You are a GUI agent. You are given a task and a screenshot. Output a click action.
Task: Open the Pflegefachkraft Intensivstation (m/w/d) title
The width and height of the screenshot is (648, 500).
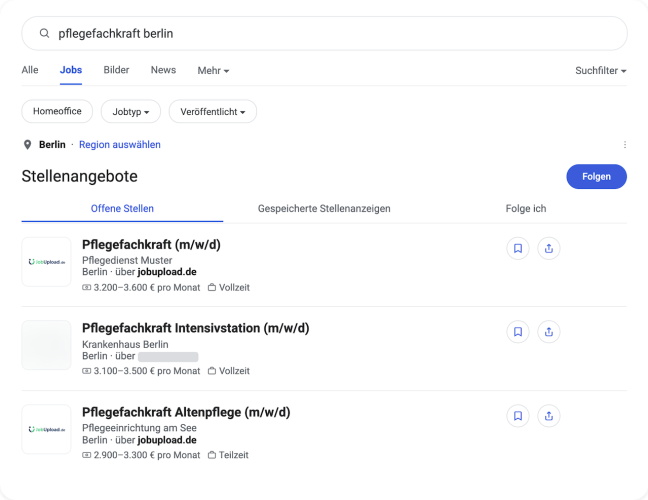click(x=195, y=328)
